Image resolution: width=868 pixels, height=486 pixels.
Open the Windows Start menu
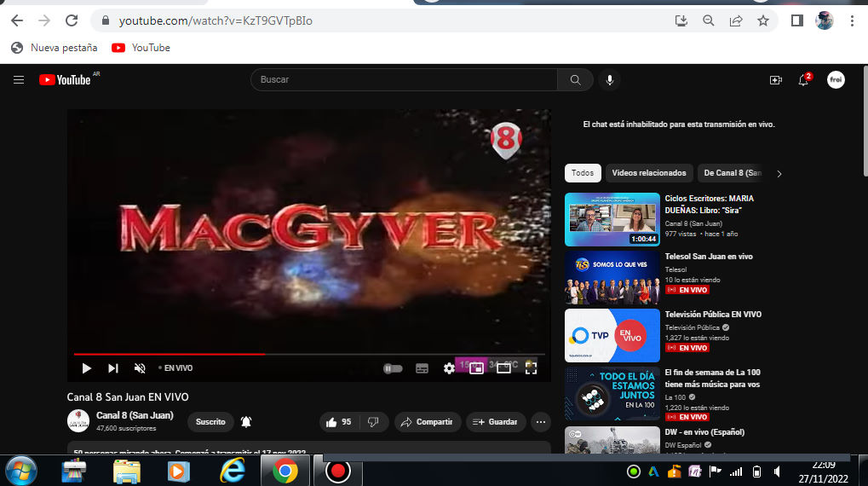[21, 471]
